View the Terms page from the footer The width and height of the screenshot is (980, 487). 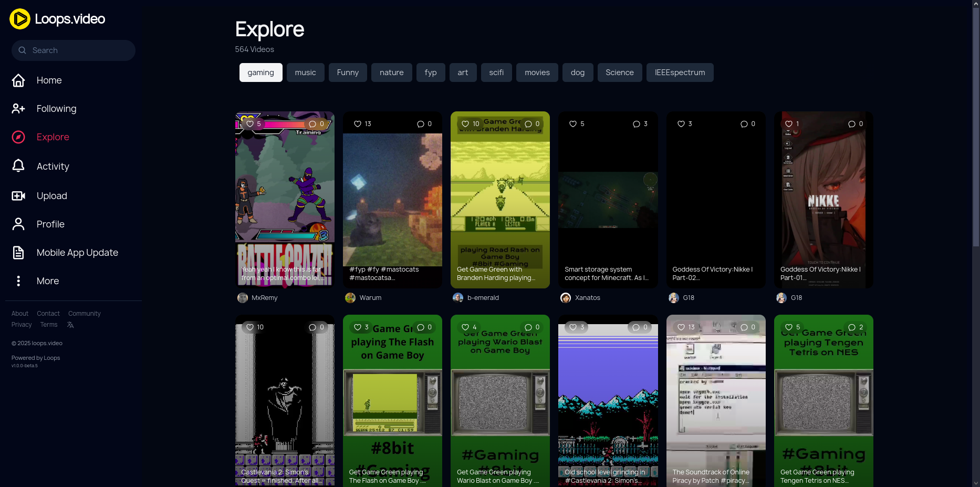tap(48, 325)
